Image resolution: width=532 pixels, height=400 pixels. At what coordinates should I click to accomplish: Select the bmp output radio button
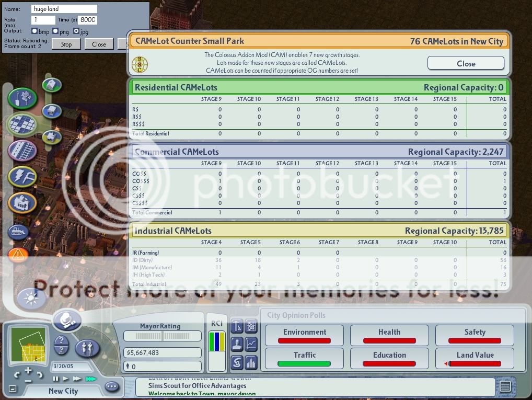pyautogui.click(x=35, y=31)
